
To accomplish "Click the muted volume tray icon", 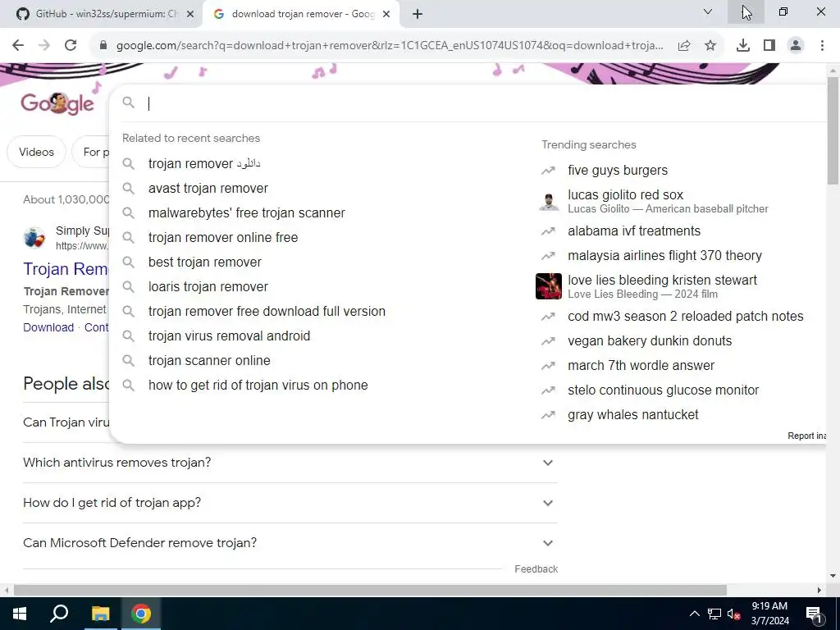I will [733, 614].
